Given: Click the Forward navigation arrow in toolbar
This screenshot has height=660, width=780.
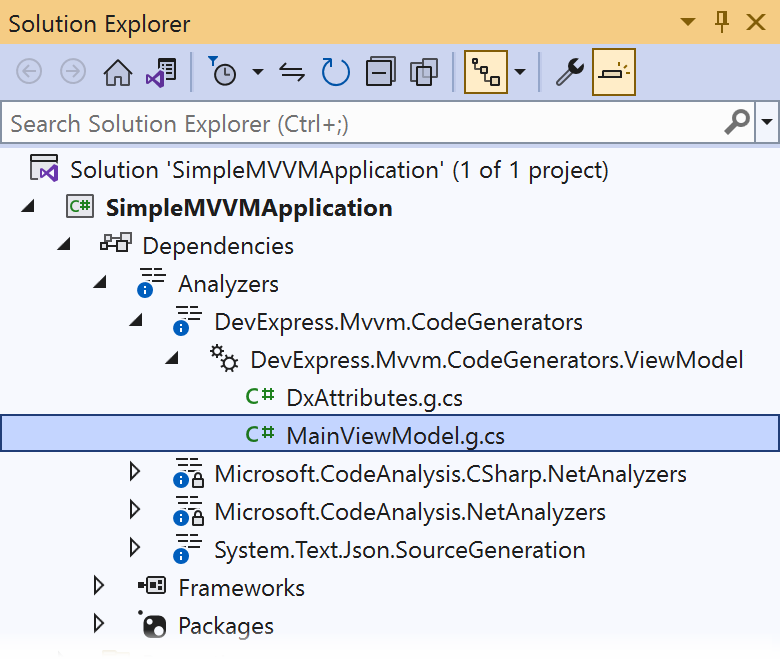Looking at the screenshot, I should tap(73, 72).
